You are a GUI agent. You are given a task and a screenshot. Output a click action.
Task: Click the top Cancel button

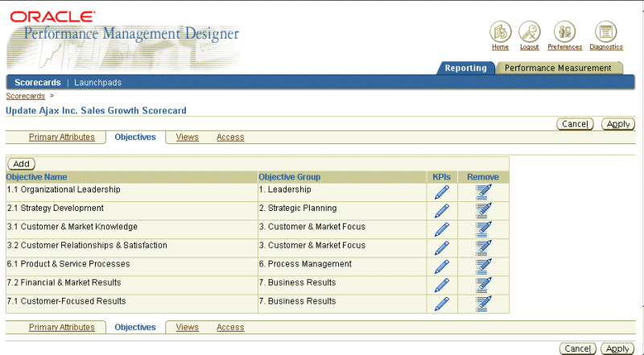[575, 124]
